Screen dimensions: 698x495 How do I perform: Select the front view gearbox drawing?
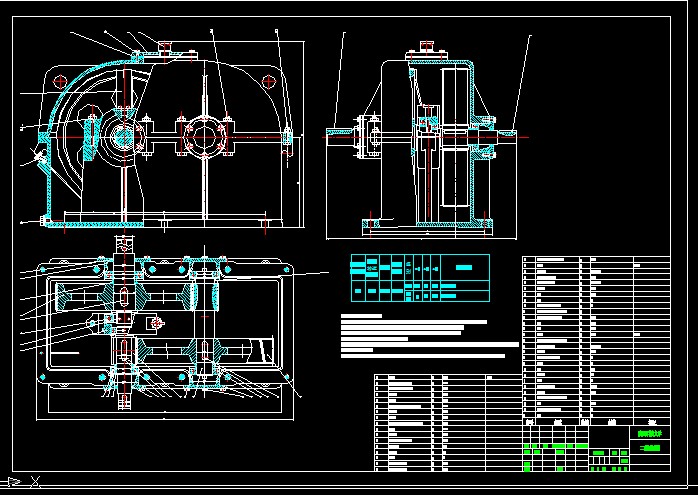click(165, 135)
